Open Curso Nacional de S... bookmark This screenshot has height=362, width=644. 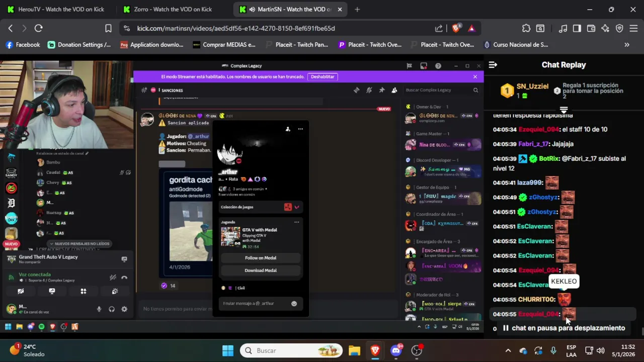coord(515,45)
